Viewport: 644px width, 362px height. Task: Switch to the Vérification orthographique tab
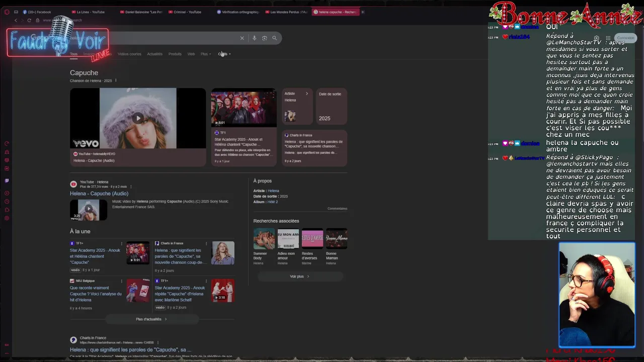pyautogui.click(x=238, y=12)
